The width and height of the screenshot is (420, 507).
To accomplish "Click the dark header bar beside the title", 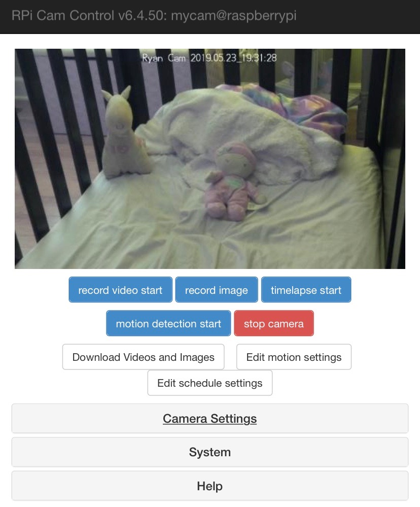I will (356, 16).
